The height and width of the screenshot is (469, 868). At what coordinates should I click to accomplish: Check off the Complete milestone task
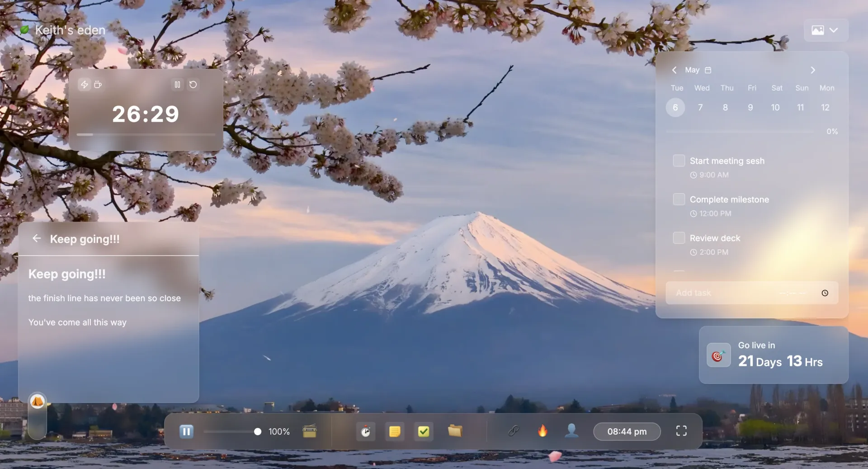[x=679, y=199]
